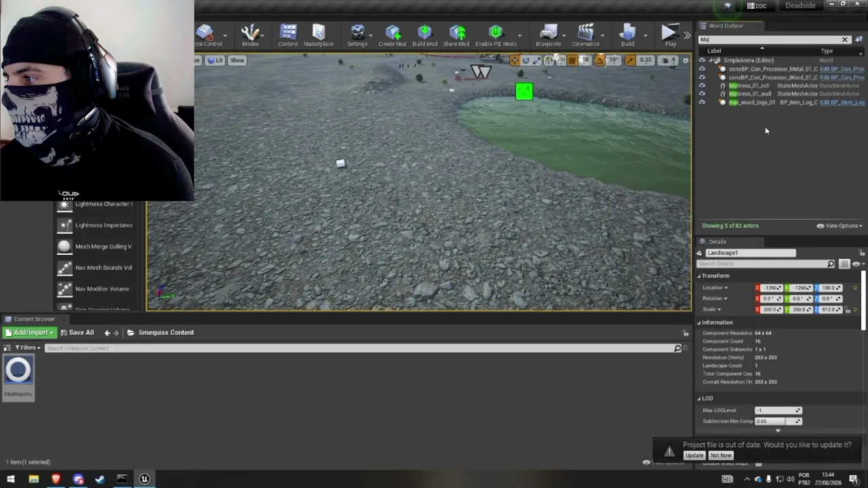Open the Brave browser taskbar icon
Viewport: 868px width, 488px height.
56,479
